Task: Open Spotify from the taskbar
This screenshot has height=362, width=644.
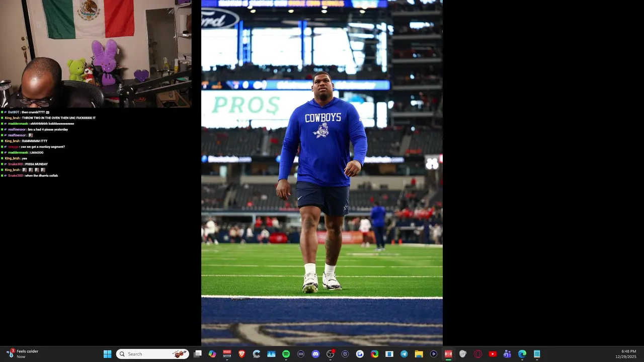Action: click(286, 354)
